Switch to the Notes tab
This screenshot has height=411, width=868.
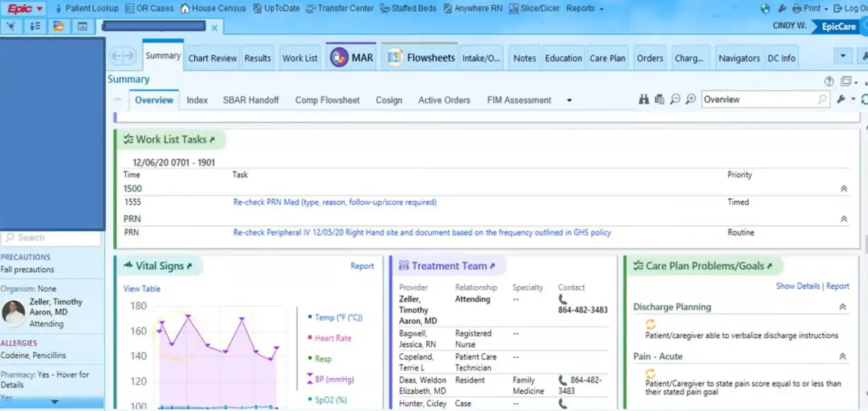click(525, 58)
